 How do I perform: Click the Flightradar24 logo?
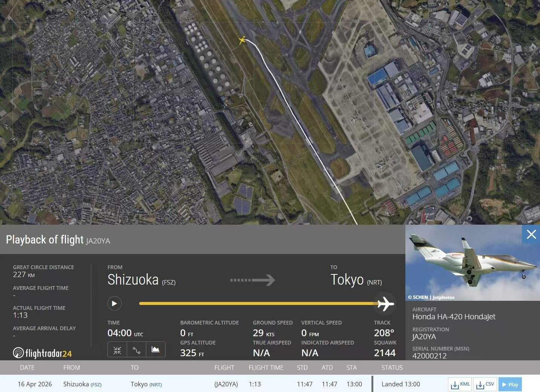[42, 353]
